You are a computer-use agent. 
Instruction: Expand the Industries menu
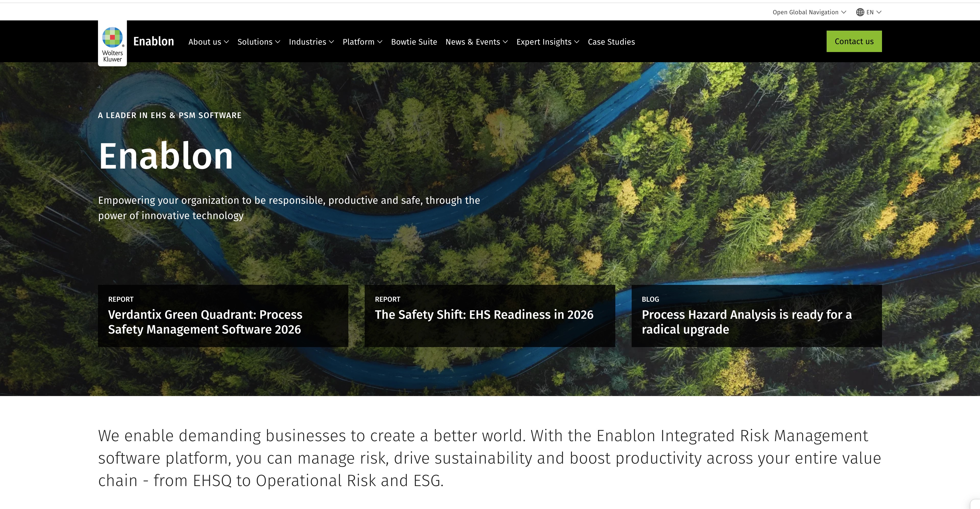click(x=311, y=42)
